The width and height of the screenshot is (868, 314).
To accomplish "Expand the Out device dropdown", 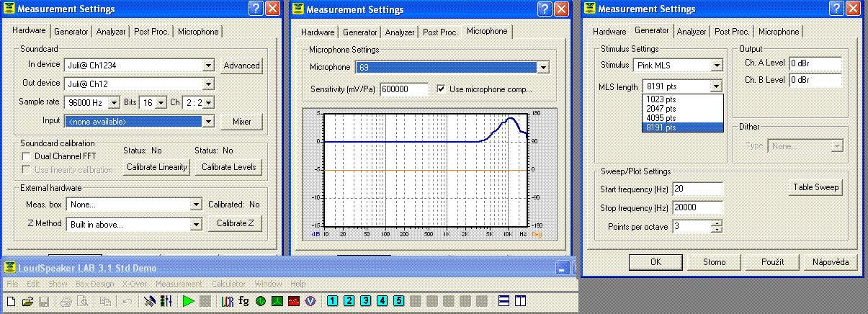I will point(208,84).
